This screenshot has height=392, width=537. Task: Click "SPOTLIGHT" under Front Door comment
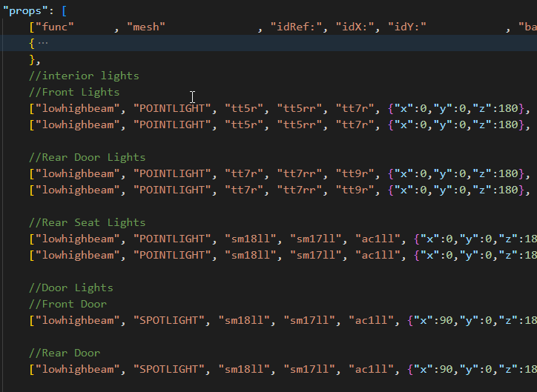tap(169, 321)
